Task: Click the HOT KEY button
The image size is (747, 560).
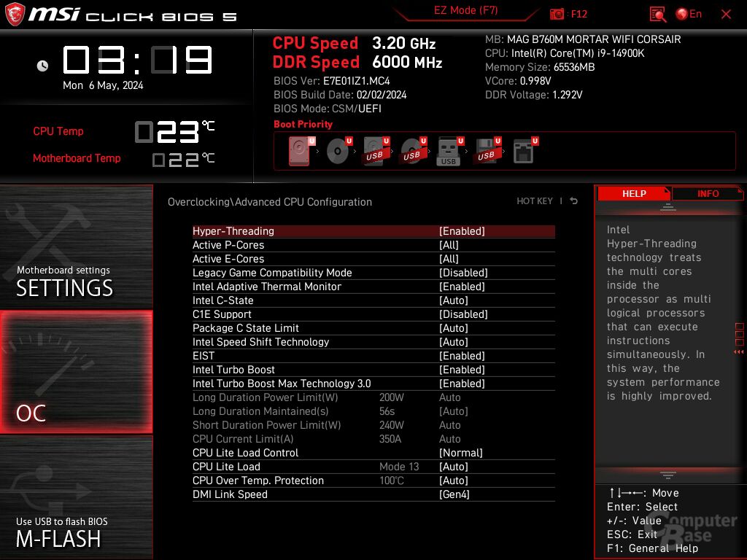Action: click(x=535, y=201)
